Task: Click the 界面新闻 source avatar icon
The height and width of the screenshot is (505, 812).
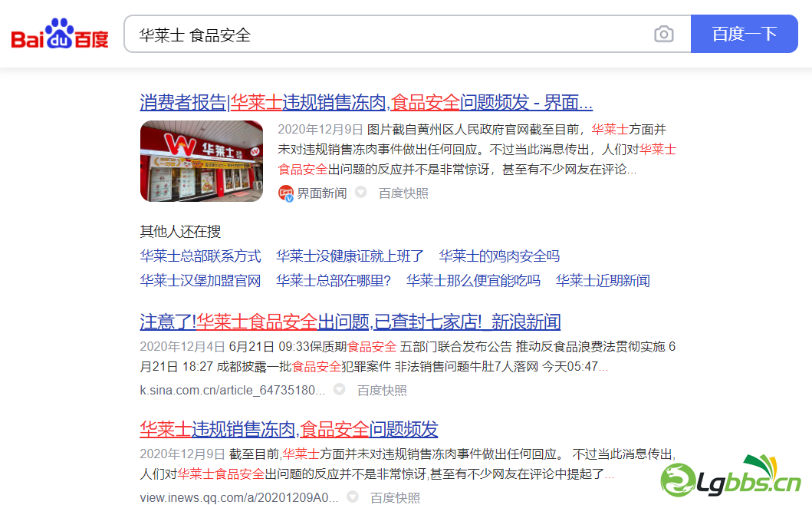Action: click(x=285, y=193)
